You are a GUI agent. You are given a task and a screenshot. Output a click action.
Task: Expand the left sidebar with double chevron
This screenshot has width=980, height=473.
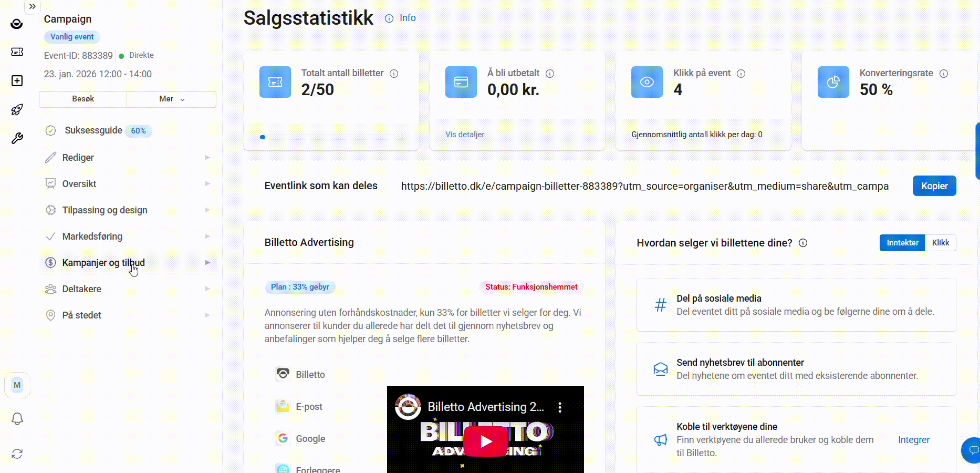33,6
